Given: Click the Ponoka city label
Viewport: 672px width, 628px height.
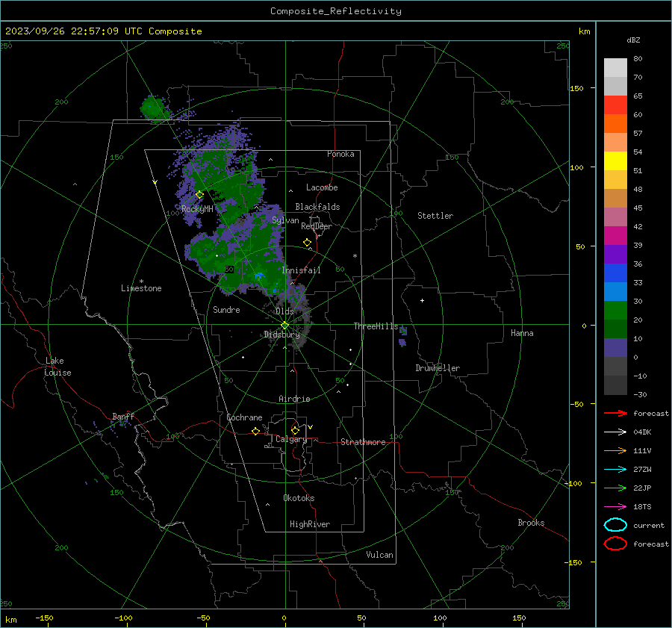Looking at the screenshot, I should (x=340, y=154).
